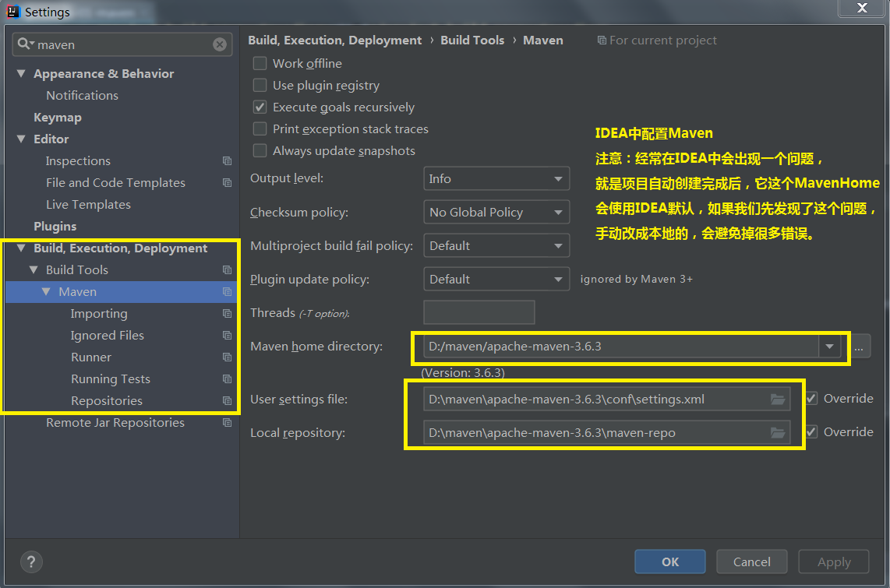890x588 pixels.
Task: Open help with the question mark icon
Action: (x=31, y=562)
